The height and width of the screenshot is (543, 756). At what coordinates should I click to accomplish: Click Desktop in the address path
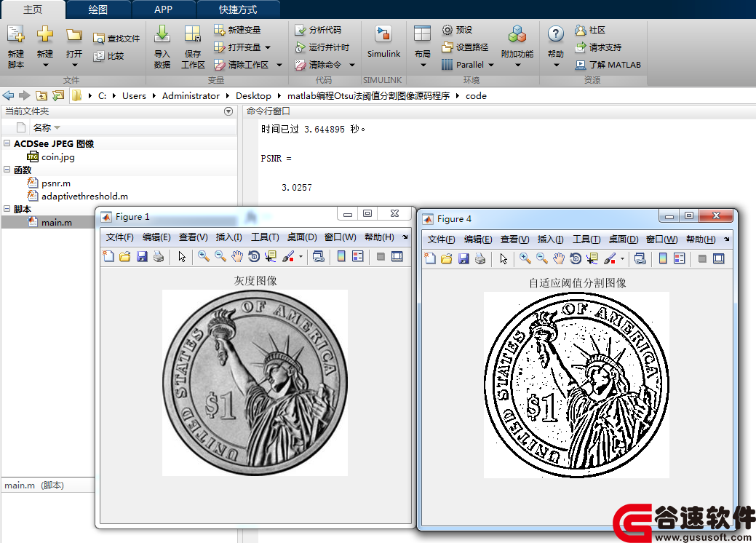pyautogui.click(x=254, y=95)
